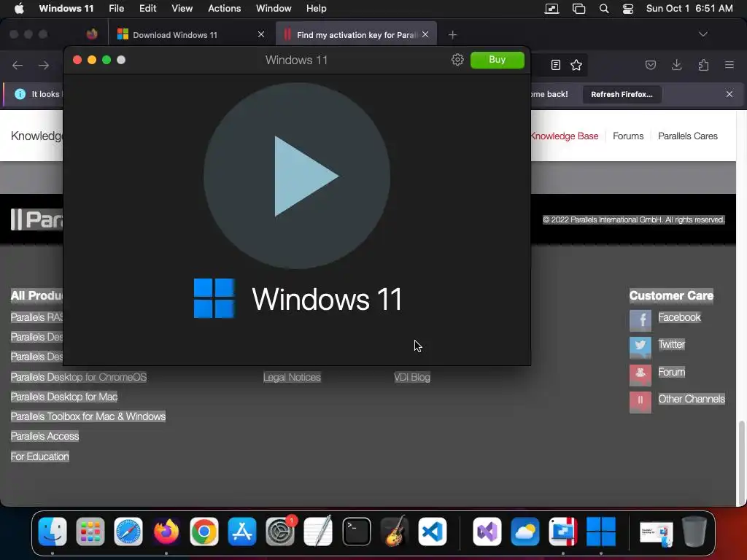
Task: Open the App Store from the Dock
Action: [x=242, y=532]
